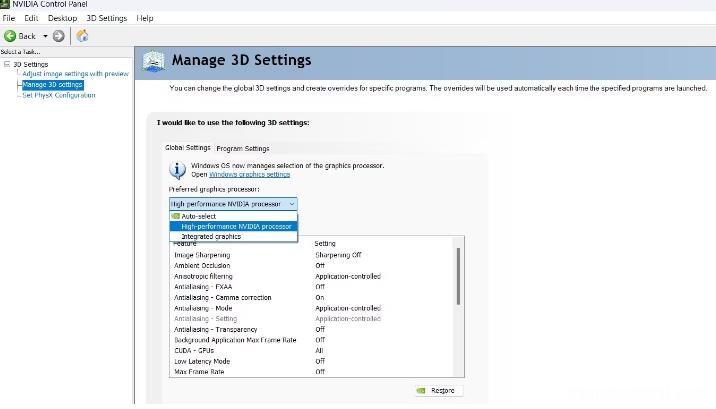This screenshot has width=716, height=409.
Task: Select Set PhysX Configuration in sidebar
Action: click(59, 95)
